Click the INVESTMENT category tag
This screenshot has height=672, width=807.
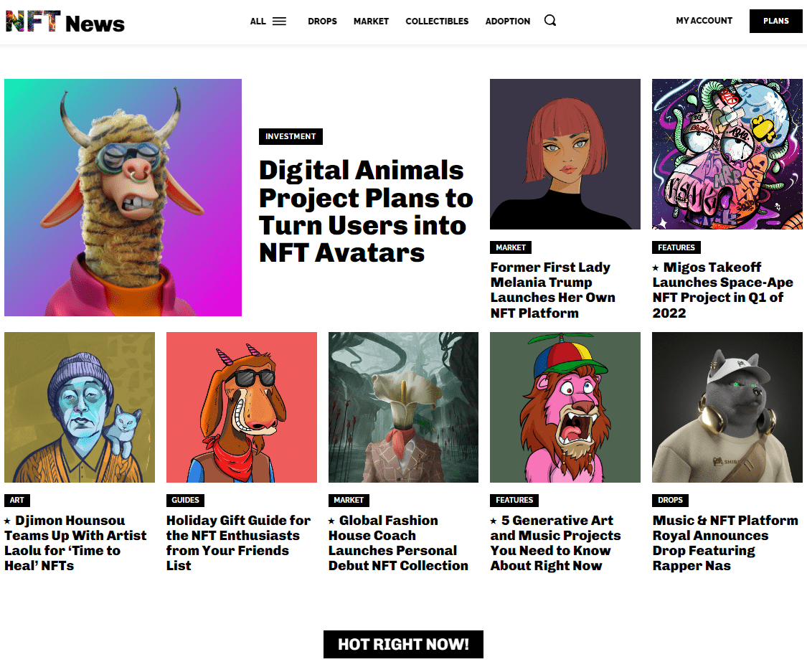point(291,136)
